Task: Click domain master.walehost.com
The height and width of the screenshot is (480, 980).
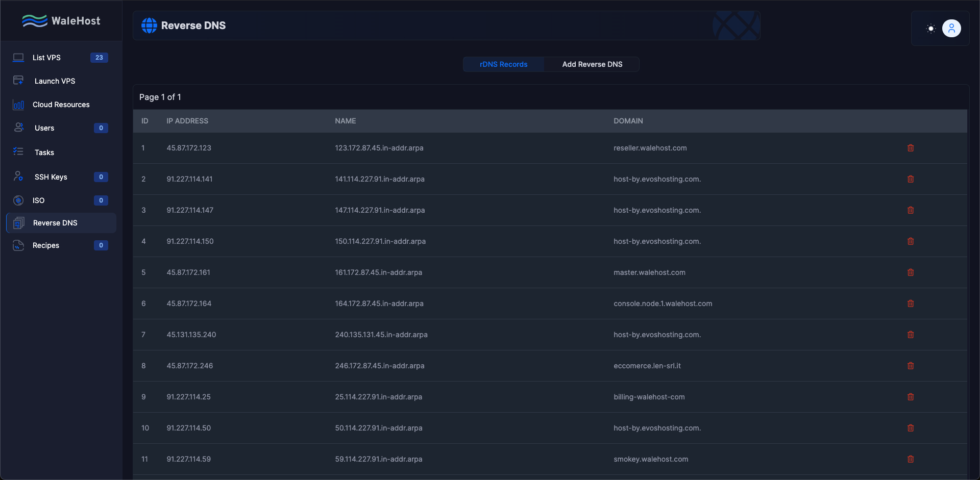Action: 649,272
